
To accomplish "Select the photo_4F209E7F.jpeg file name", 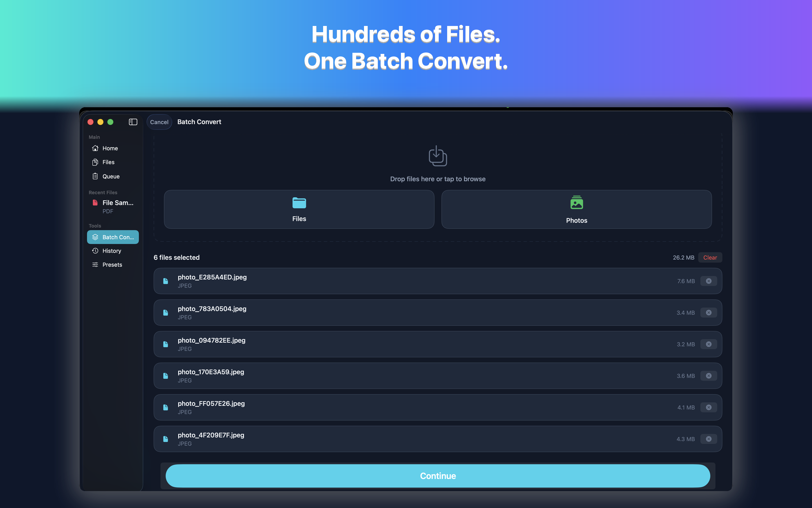I will [x=211, y=435].
